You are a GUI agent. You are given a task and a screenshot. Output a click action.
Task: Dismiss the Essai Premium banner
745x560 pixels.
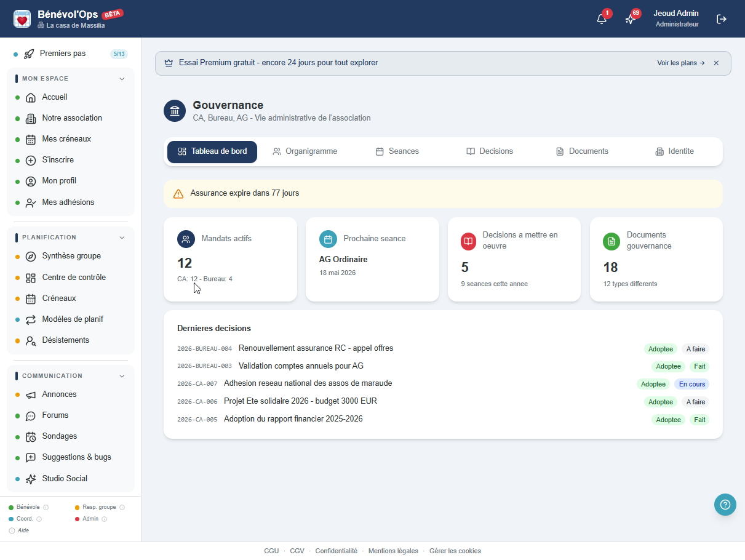click(x=716, y=63)
